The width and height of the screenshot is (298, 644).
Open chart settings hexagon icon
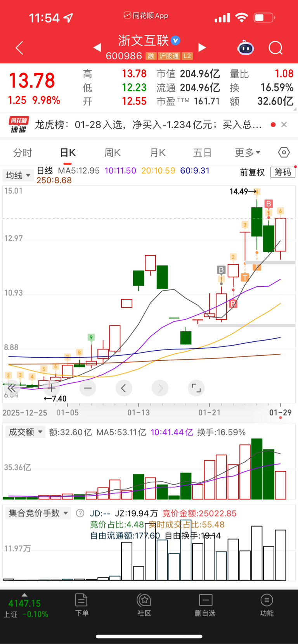coord(284,153)
